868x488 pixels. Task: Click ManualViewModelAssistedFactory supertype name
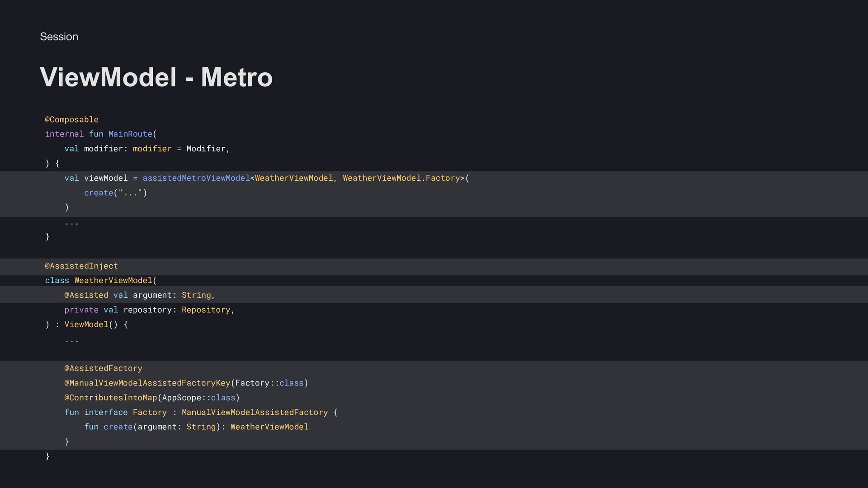tap(255, 413)
